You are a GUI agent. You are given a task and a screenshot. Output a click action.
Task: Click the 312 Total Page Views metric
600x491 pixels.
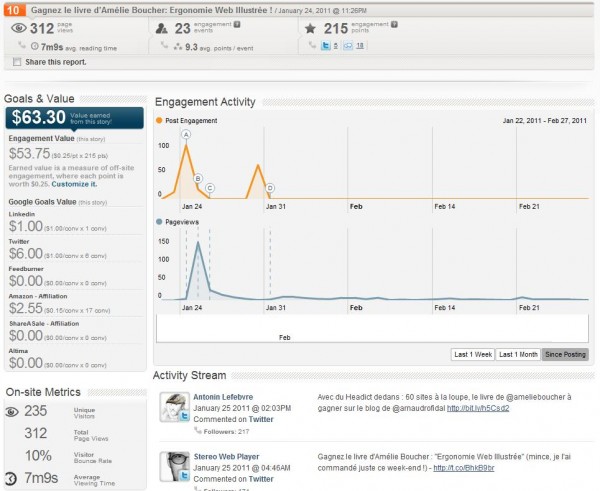point(36,434)
